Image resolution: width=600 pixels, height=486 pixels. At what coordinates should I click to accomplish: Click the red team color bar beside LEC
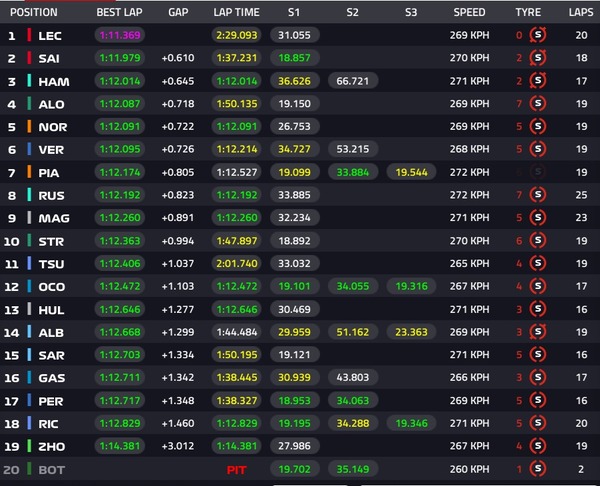click(29, 35)
